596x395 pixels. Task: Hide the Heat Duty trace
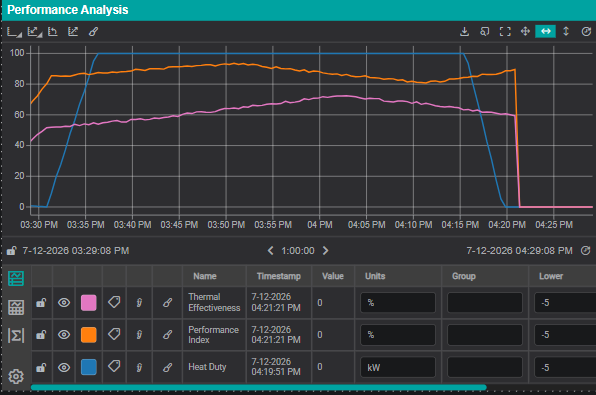pos(64,367)
